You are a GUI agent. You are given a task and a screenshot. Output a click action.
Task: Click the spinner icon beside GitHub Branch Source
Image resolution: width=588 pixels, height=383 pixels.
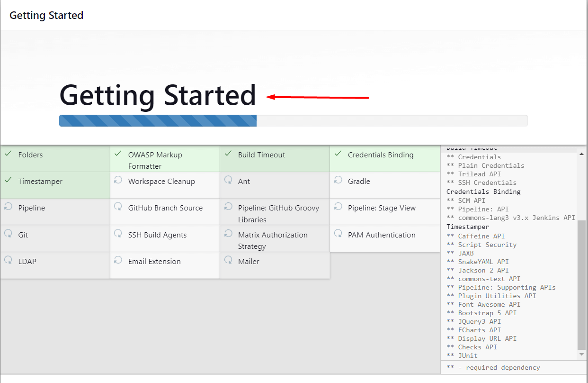tap(118, 207)
